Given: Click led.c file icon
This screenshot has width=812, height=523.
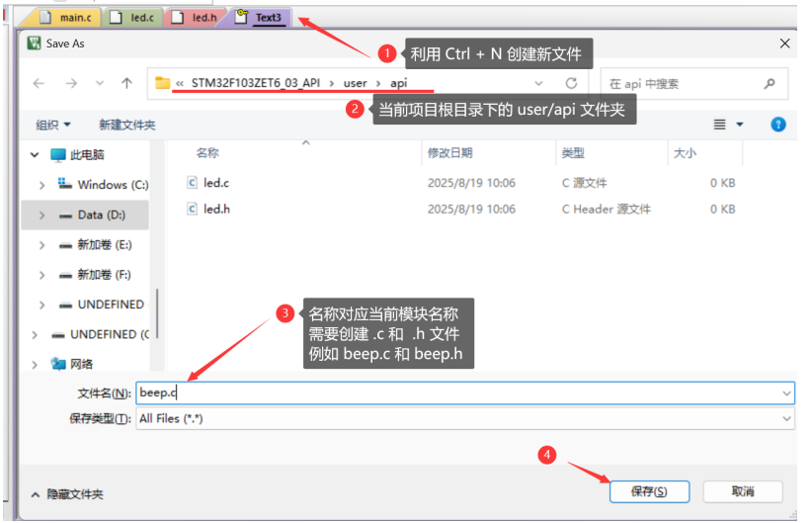Looking at the screenshot, I should pos(192,183).
